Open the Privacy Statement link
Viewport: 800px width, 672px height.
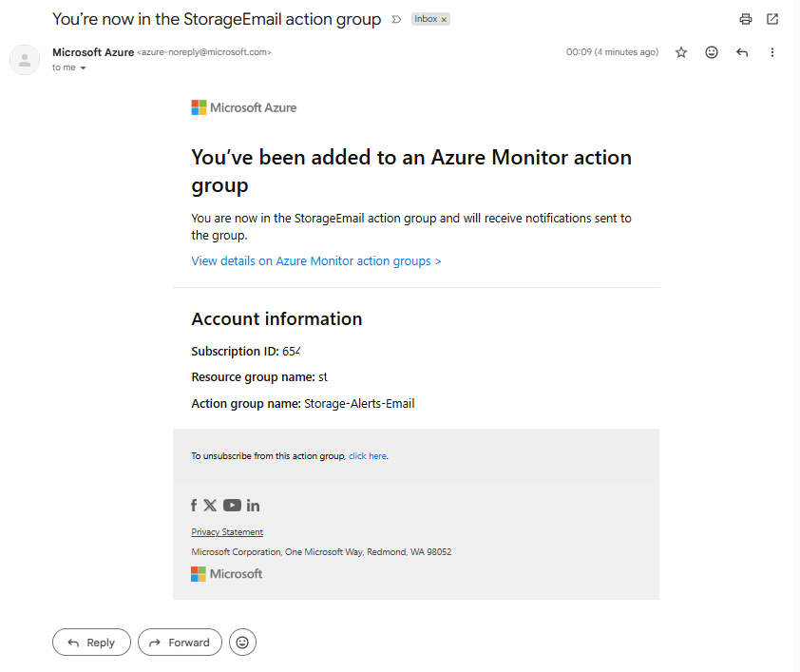(x=227, y=532)
